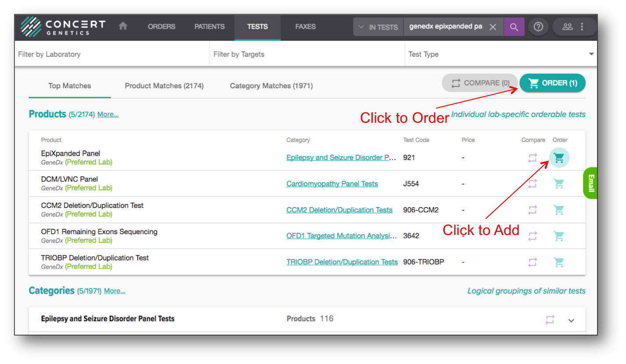Image resolution: width=626 pixels, height=364 pixels.
Task: Open Cardiomyopathy Panel Tests category link
Action: coord(332,184)
